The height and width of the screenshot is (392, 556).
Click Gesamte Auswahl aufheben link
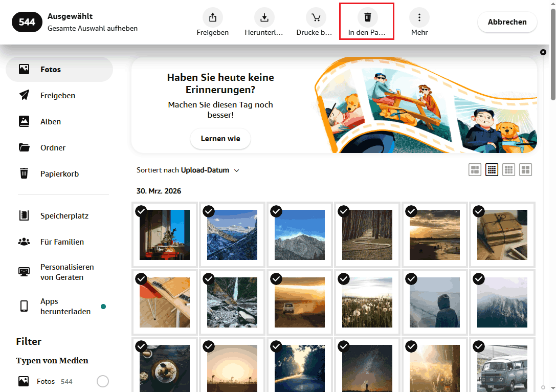pos(93,28)
